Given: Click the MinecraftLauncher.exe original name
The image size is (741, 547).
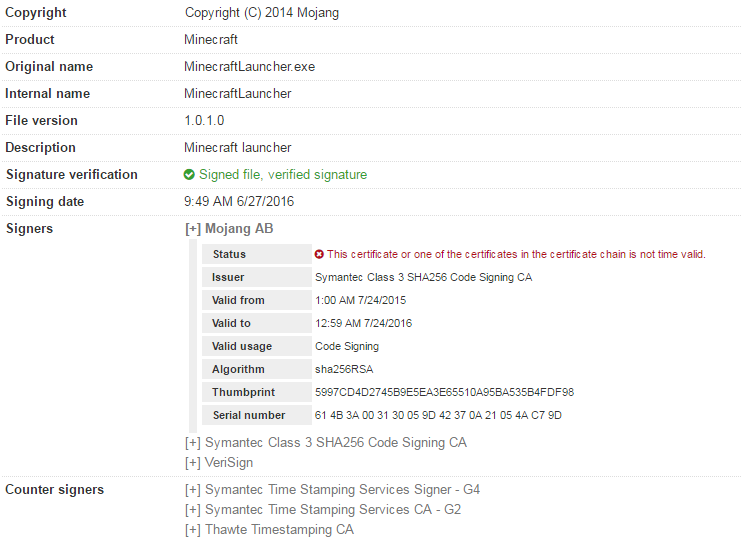Looking at the screenshot, I should [x=251, y=67].
